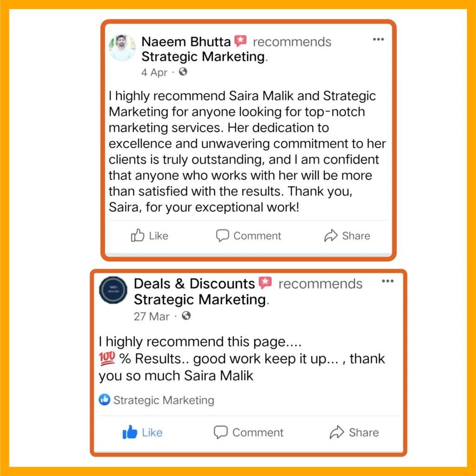Click the globe privacy icon next to 27 Mar
Image resolution: width=476 pixels, height=476 pixels.
186,316
